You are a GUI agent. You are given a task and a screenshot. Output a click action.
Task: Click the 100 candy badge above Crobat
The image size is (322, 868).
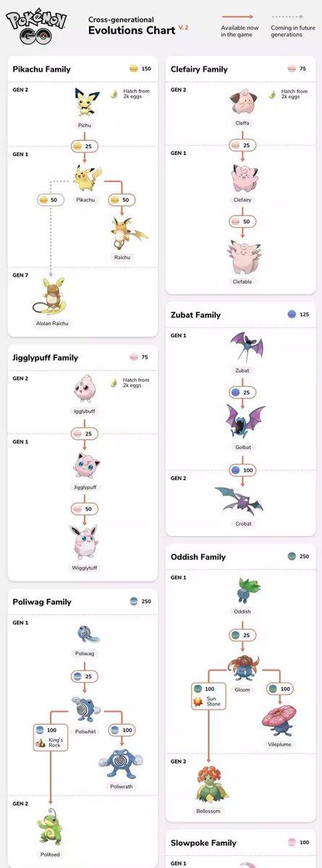point(242,470)
